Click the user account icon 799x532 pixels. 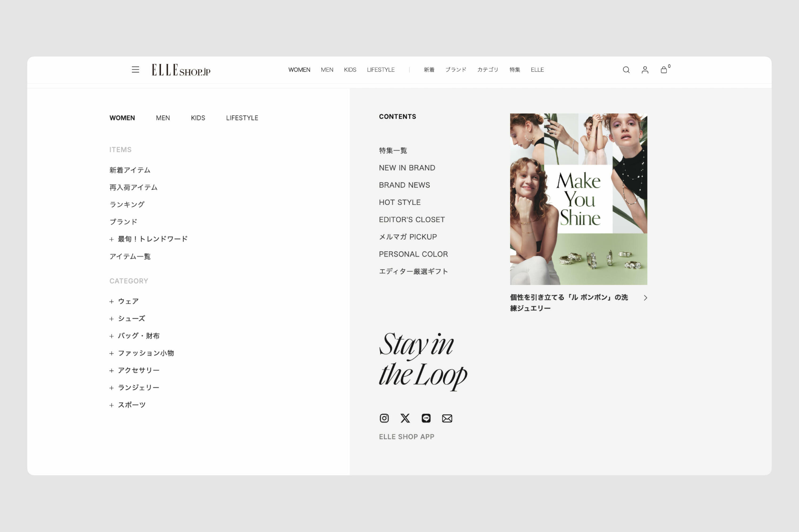click(645, 70)
